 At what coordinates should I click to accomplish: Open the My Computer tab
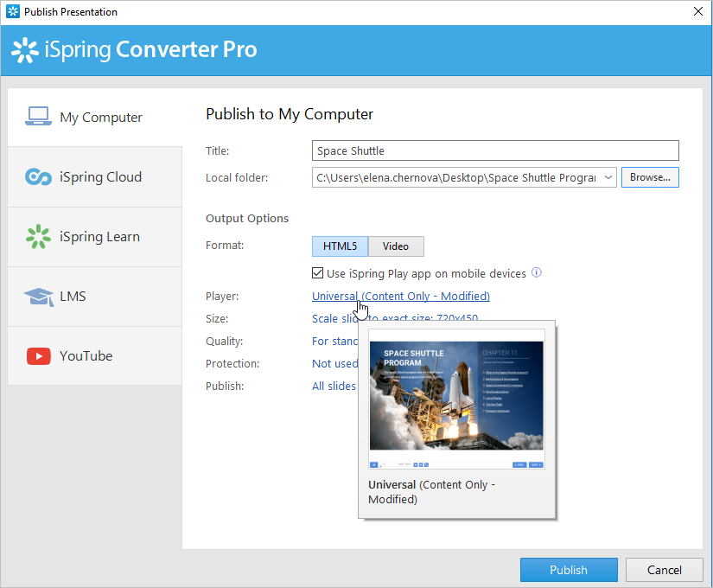(x=94, y=117)
